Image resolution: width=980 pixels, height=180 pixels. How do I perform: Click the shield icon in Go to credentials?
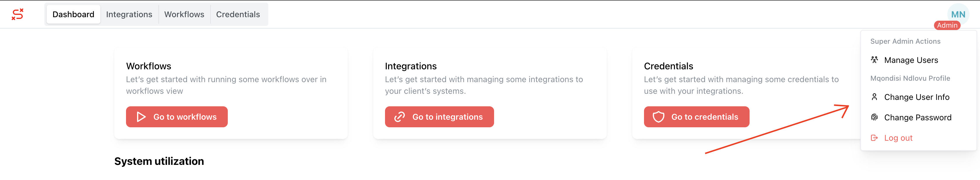659,117
